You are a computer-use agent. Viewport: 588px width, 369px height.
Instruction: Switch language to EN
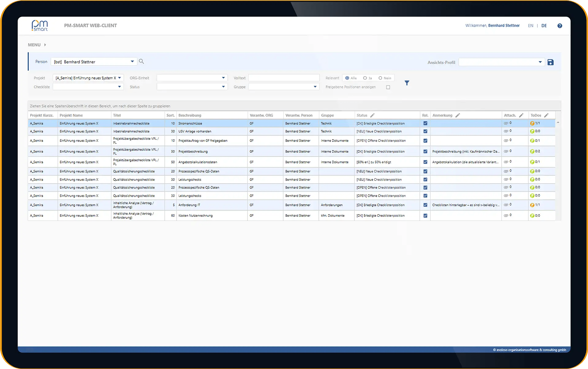[530, 26]
